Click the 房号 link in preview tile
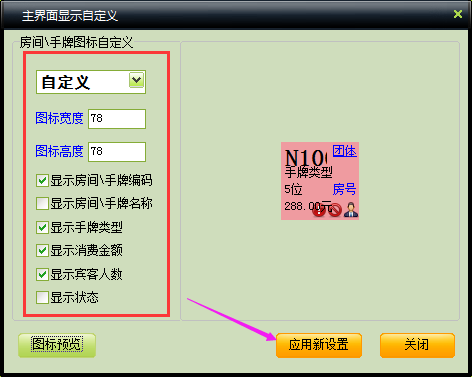Screen dimensions: 472x377 344,189
